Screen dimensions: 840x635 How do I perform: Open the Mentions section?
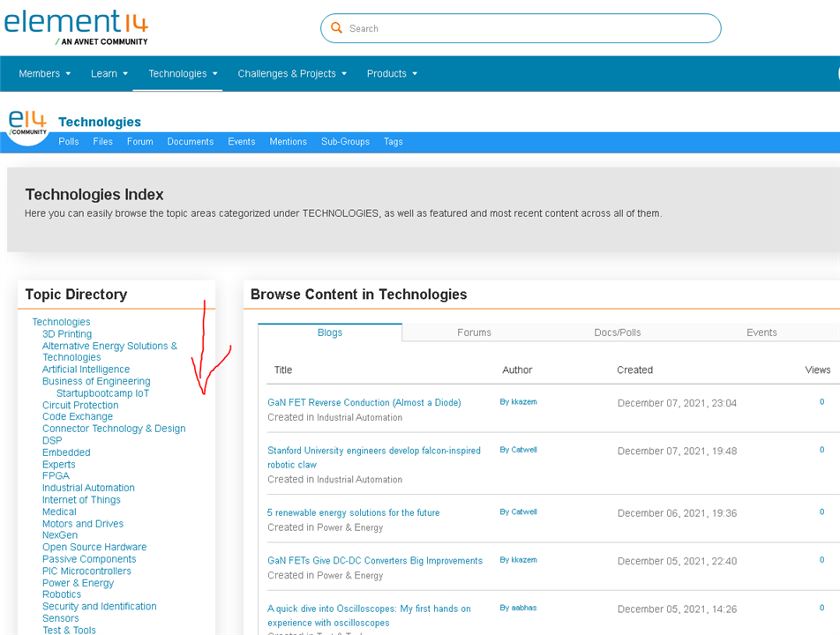point(289,141)
